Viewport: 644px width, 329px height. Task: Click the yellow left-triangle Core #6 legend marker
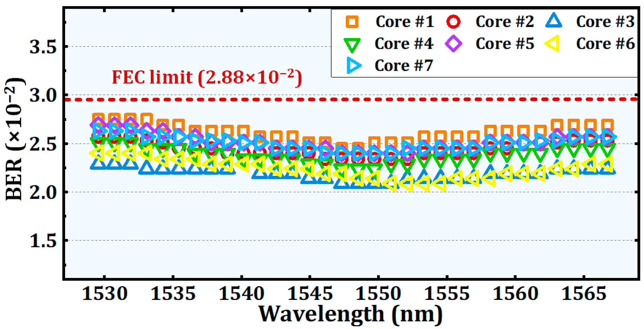(552, 44)
